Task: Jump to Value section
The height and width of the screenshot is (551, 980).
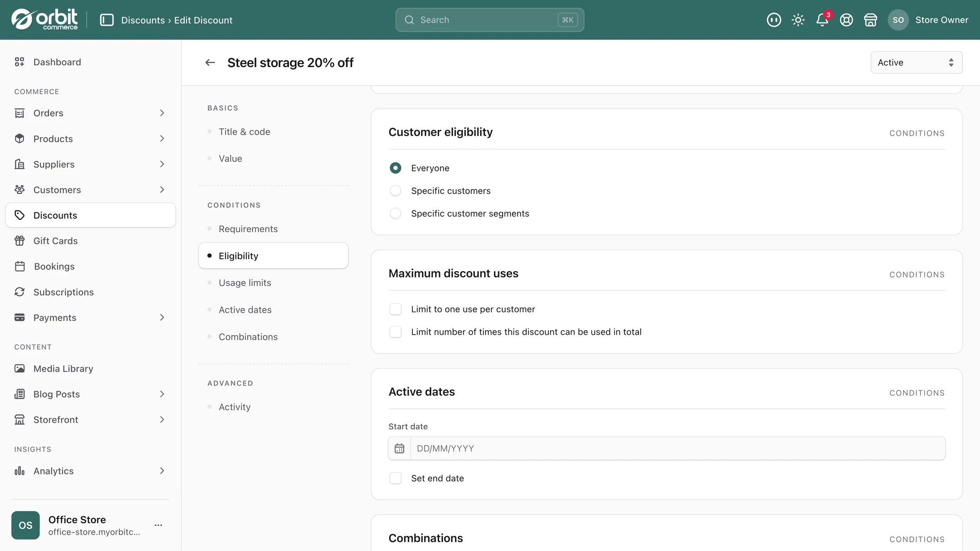Action: coord(273,159)
